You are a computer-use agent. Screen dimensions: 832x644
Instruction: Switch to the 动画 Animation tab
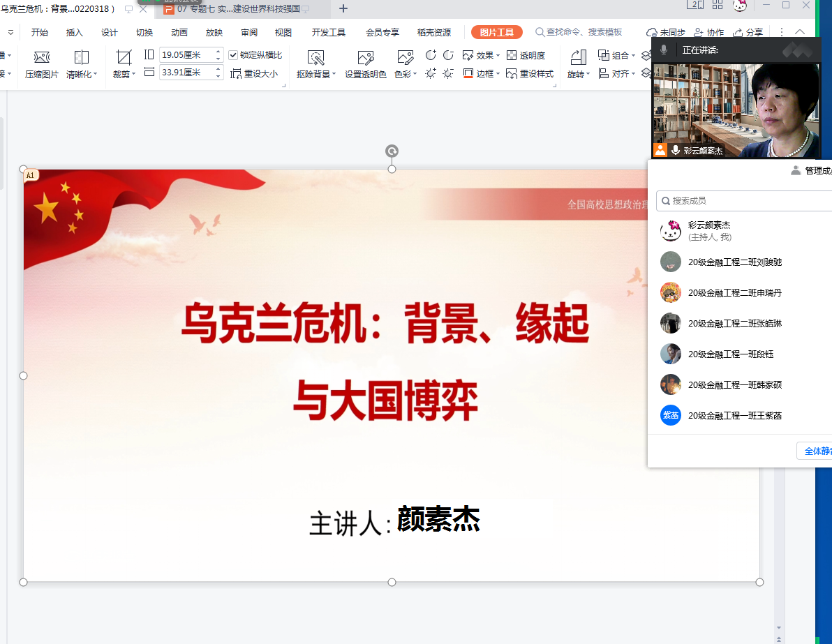click(179, 32)
